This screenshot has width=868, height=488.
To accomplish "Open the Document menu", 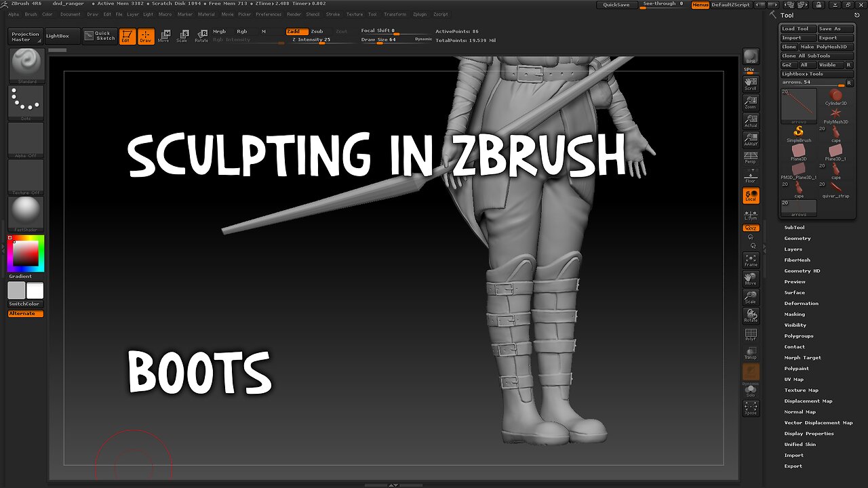I will pos(70,14).
